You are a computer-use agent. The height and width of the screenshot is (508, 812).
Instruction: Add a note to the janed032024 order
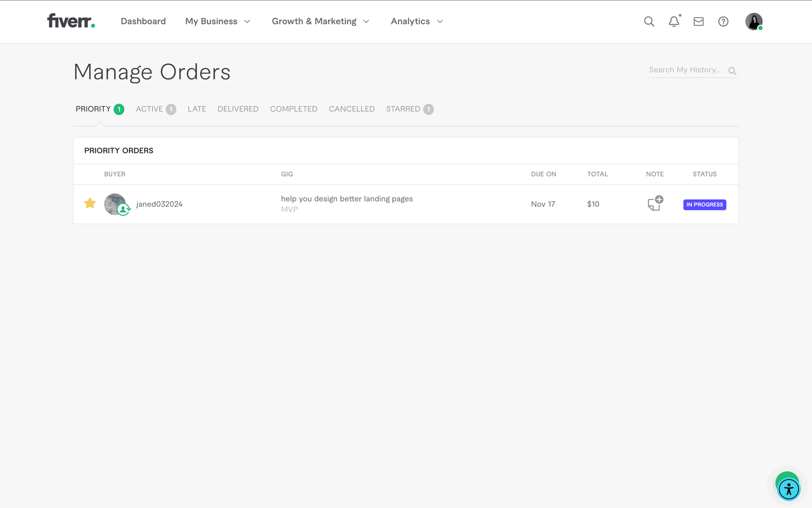coord(655,204)
